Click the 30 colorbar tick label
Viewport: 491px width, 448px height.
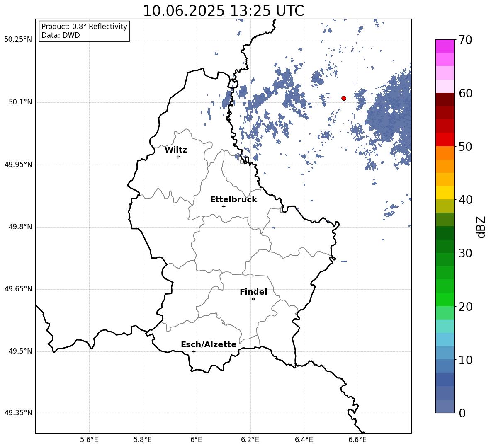click(x=466, y=253)
